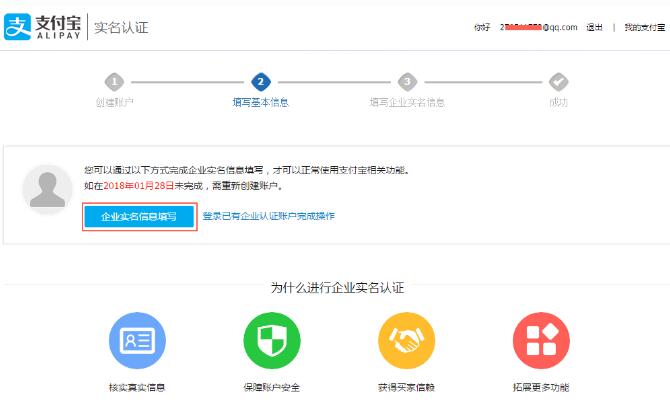Viewport: 670px width, 403px height.
Task: Click the account email @qq.com
Action: (x=538, y=27)
